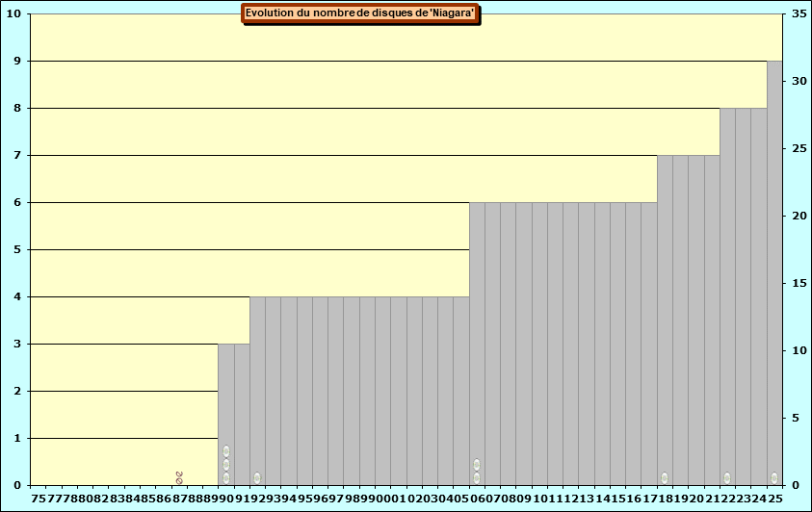Click the year 13 label on the x-axis
The height and width of the screenshot is (512, 812).
[x=587, y=499]
